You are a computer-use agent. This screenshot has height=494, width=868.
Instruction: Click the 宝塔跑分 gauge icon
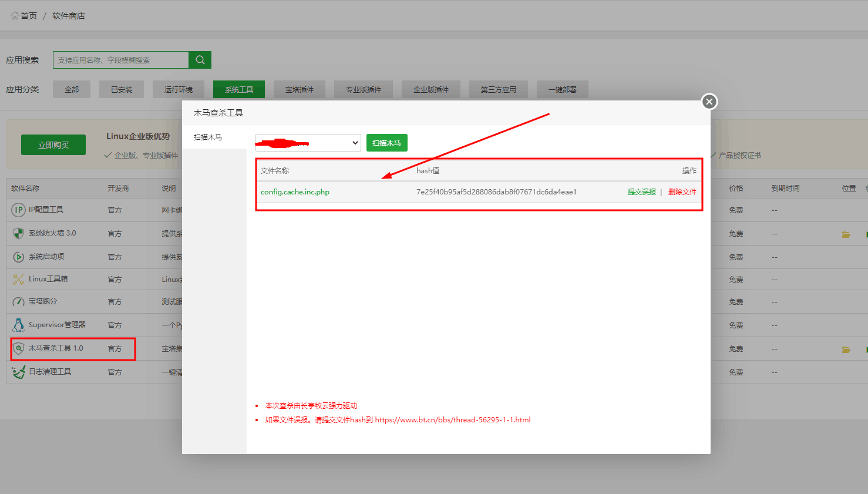pyautogui.click(x=19, y=301)
